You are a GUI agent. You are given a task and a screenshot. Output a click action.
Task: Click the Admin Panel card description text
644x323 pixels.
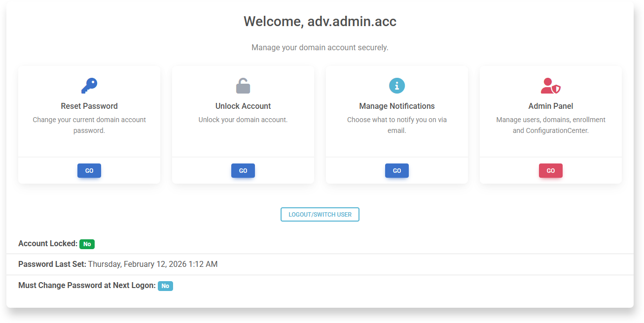click(x=551, y=125)
